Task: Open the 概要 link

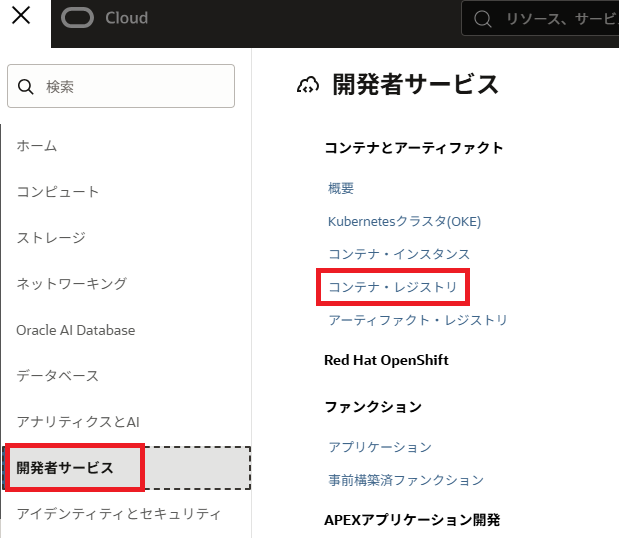Action: click(341, 188)
